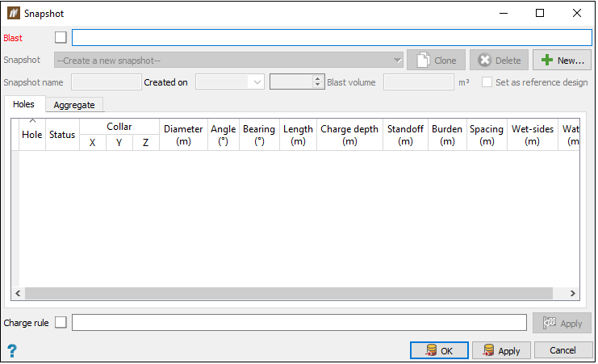Minimize the Snapshot window
The image size is (598, 364).
504,13
